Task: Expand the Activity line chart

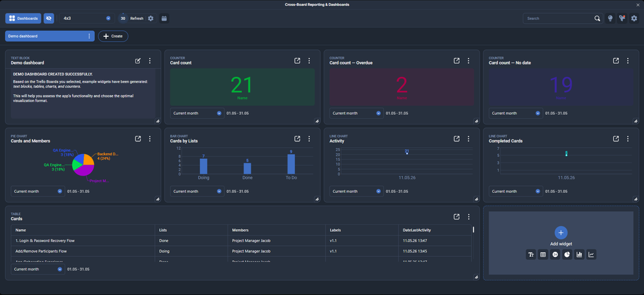Action: (456, 139)
